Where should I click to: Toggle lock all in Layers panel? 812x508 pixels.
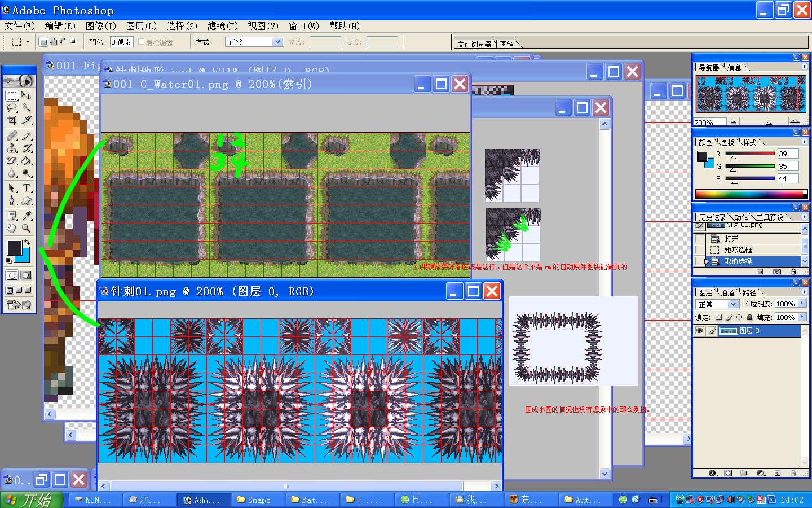[749, 317]
